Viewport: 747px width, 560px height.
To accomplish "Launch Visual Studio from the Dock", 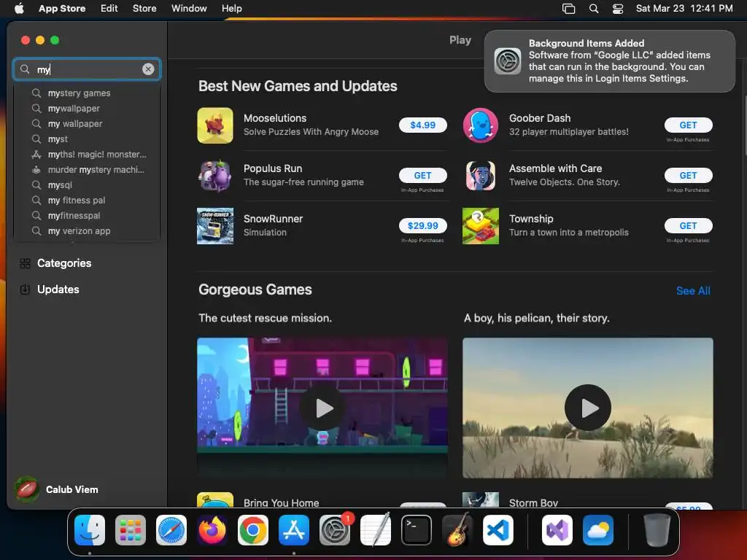I will click(x=557, y=530).
